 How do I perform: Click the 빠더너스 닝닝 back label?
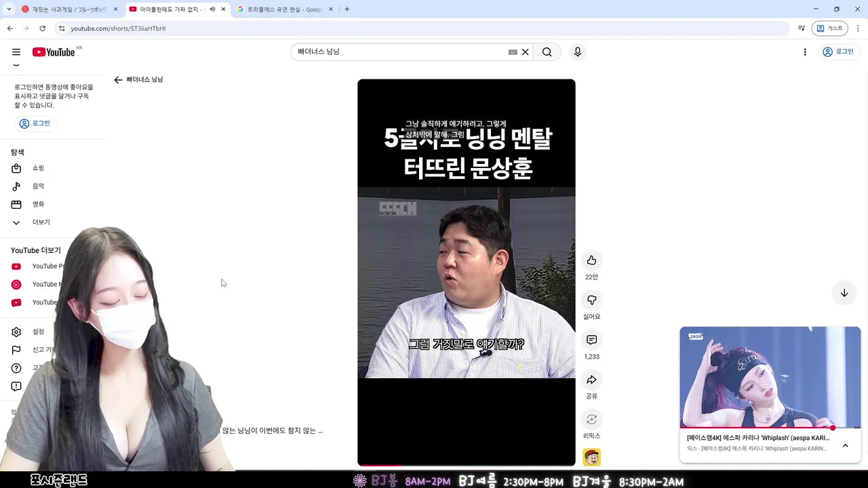[144, 80]
